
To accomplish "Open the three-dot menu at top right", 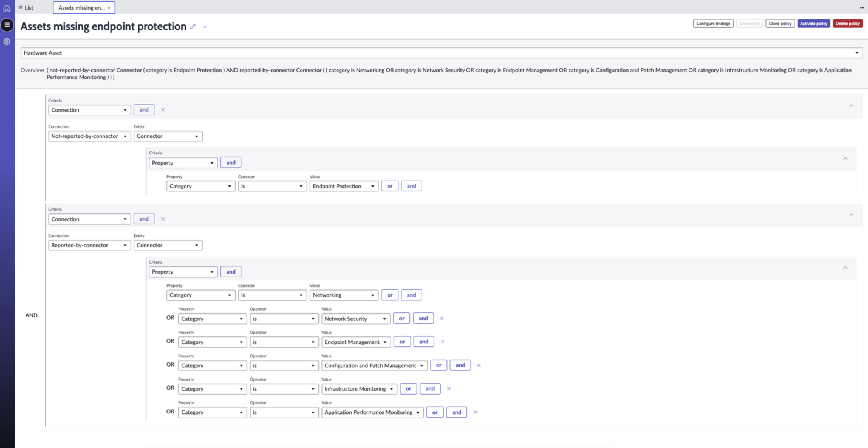I will (862, 7).
